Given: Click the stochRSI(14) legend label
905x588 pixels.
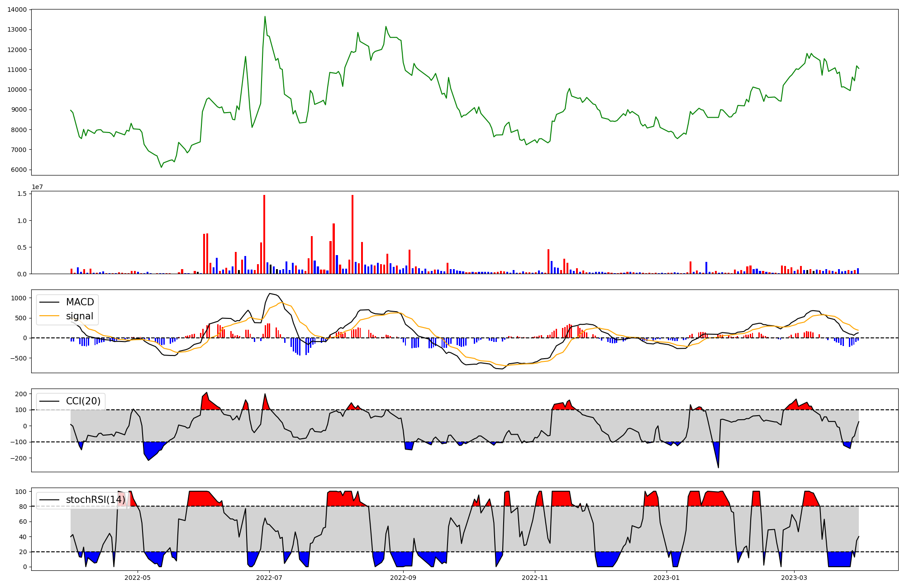Looking at the screenshot, I should click(95, 500).
